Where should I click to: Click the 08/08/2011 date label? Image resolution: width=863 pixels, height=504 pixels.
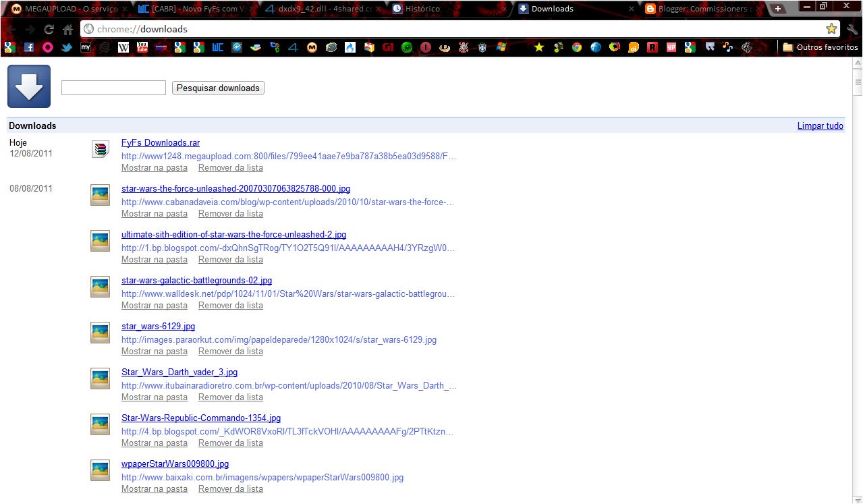[x=31, y=188]
